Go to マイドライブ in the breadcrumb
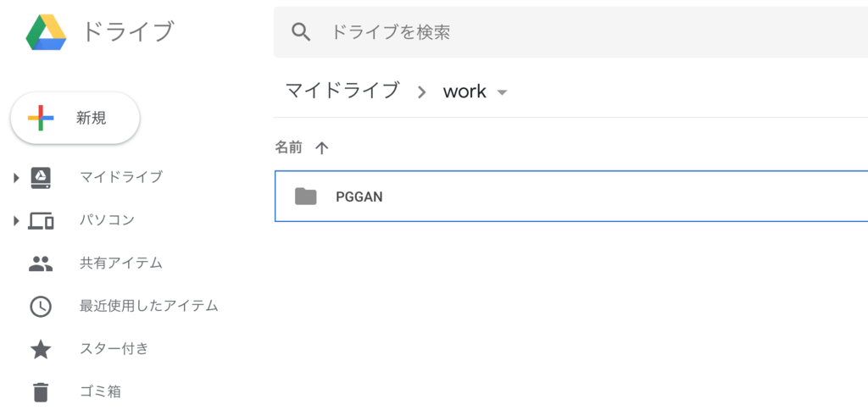This screenshot has height=416, width=868. click(x=342, y=92)
